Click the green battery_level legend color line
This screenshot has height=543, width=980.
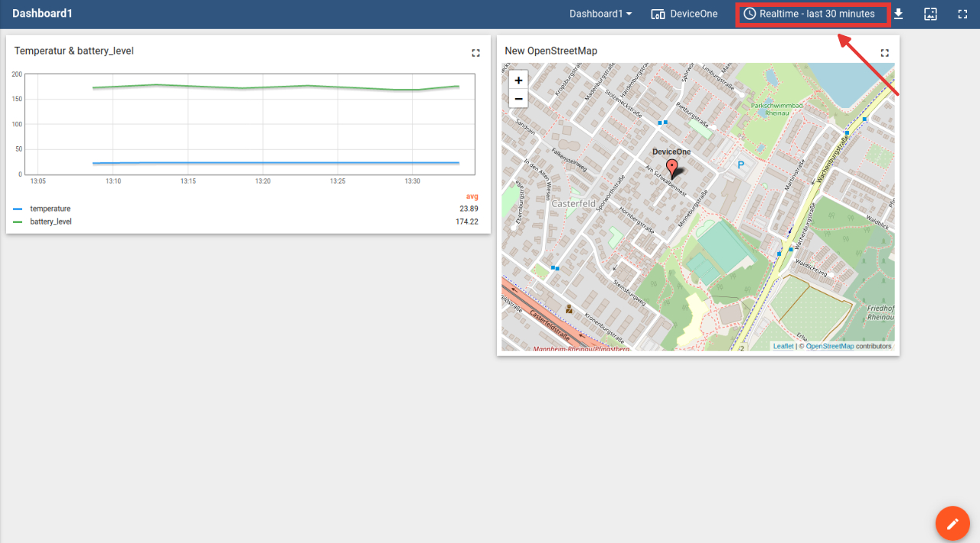click(x=18, y=221)
